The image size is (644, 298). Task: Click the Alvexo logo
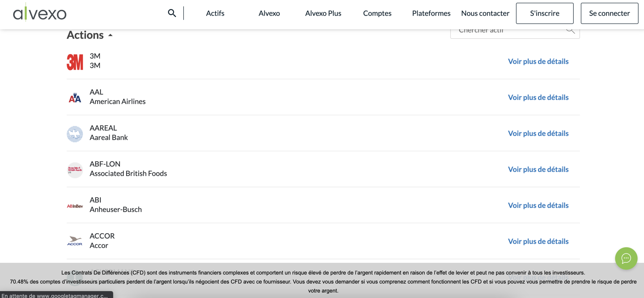40,13
